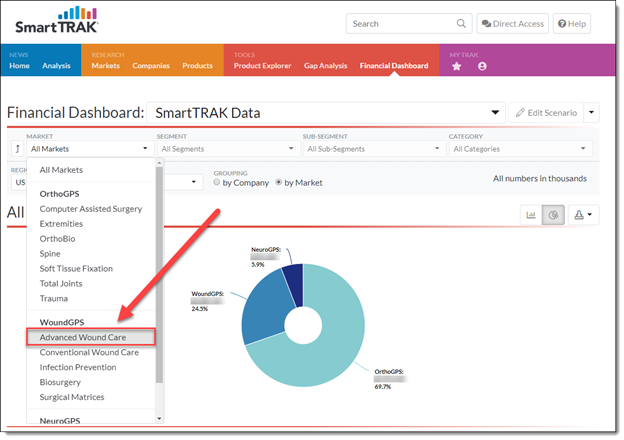Select Advanced Wound Care market
624x440 pixels.
coord(91,337)
